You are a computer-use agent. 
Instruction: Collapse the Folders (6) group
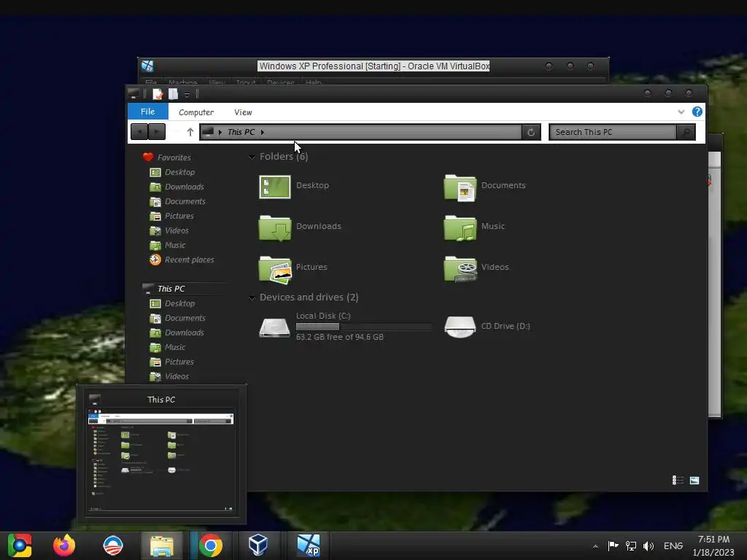click(x=252, y=157)
